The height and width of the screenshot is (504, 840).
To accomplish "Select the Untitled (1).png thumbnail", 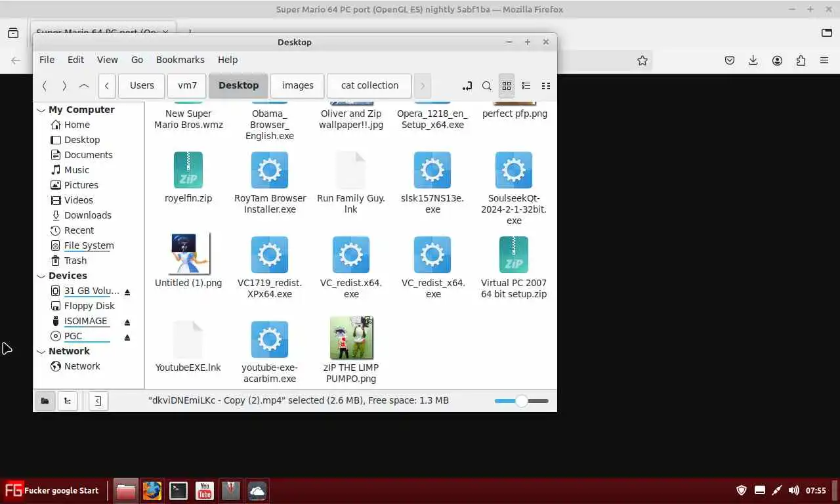I will 189,254.
